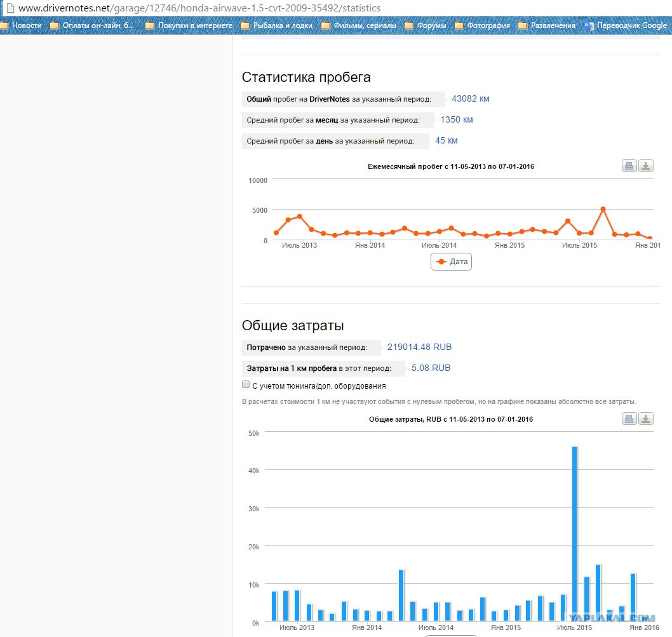Click the last data point of mileage line
The height and width of the screenshot is (637, 672).
coord(650,238)
